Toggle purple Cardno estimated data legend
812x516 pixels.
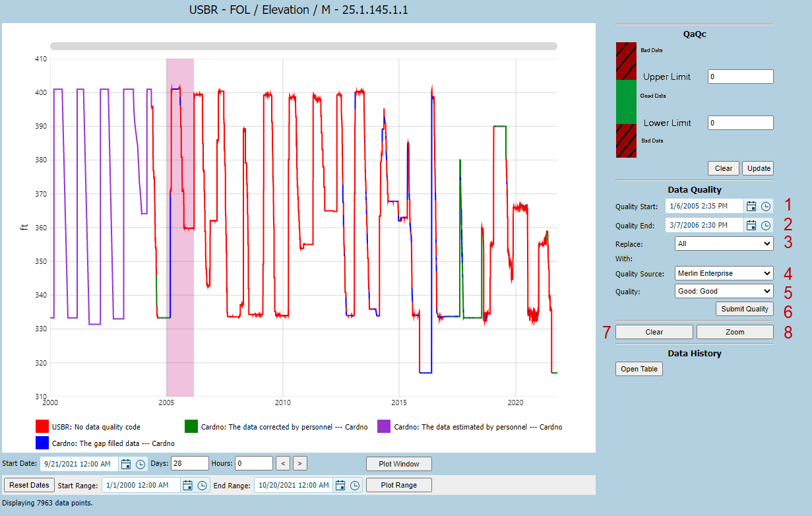470,427
